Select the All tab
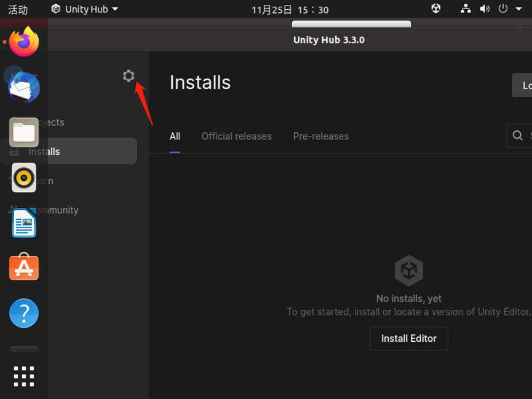 point(175,136)
